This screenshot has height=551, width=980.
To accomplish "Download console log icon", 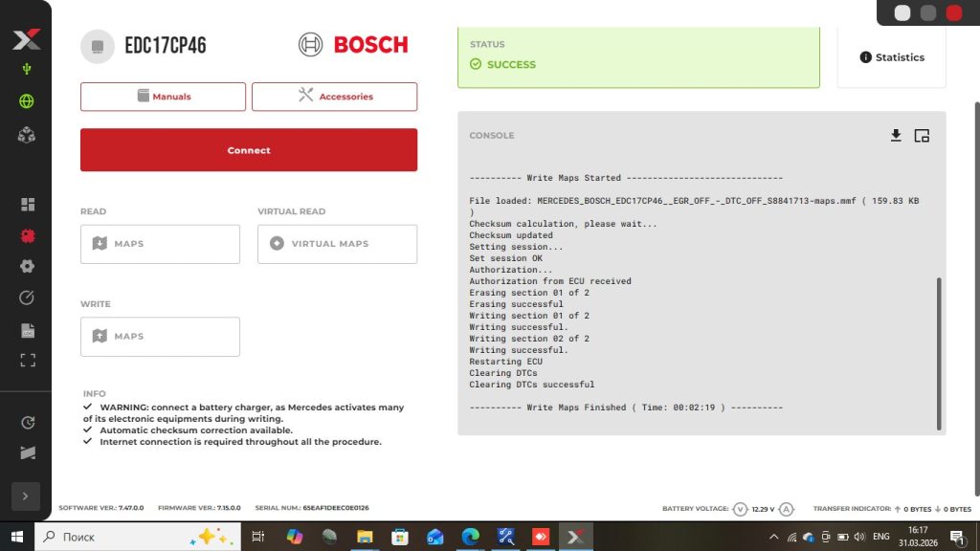I will pyautogui.click(x=896, y=136).
